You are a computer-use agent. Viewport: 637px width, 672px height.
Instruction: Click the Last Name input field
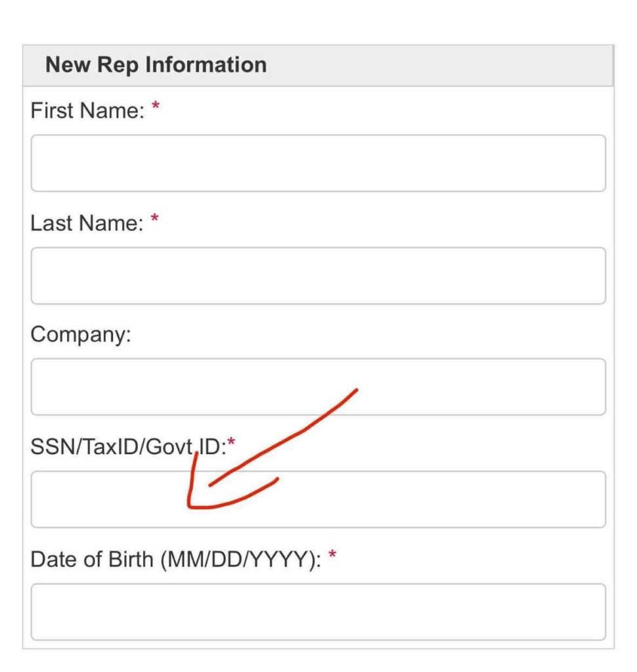tap(318, 276)
